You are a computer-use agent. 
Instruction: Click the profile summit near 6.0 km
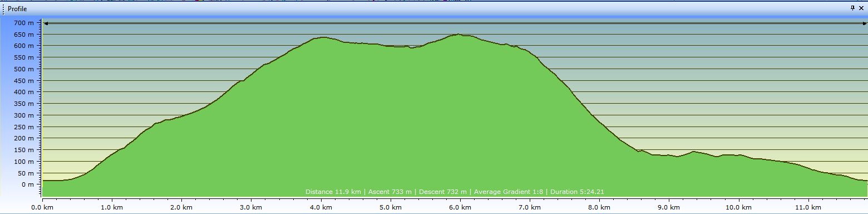(458, 35)
